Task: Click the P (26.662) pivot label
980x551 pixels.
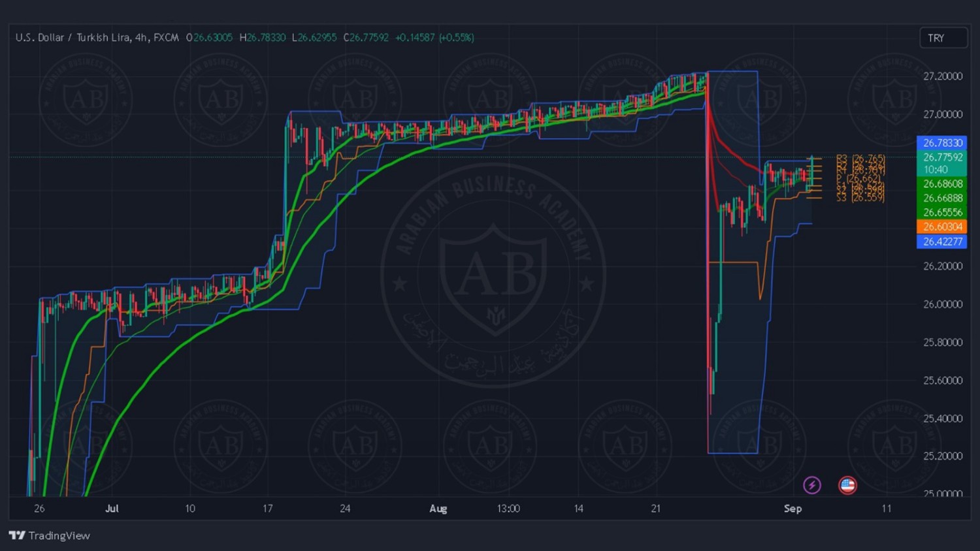Action: pyautogui.click(x=858, y=178)
